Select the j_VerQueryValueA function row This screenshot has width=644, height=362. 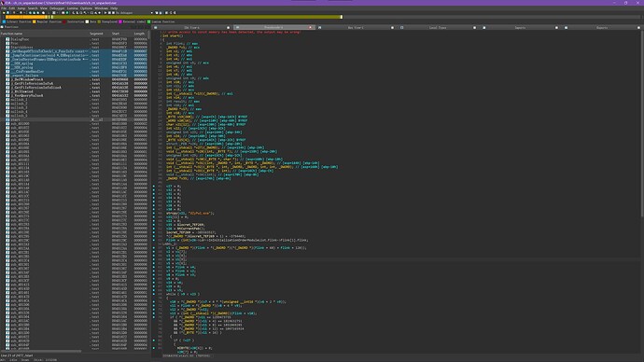point(74,95)
